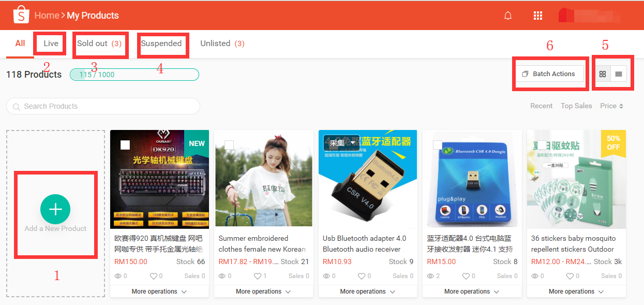Viewport: 644px width, 305px height.
Task: Tick checkbox on the OUSAID keyboard product
Action: click(x=125, y=145)
